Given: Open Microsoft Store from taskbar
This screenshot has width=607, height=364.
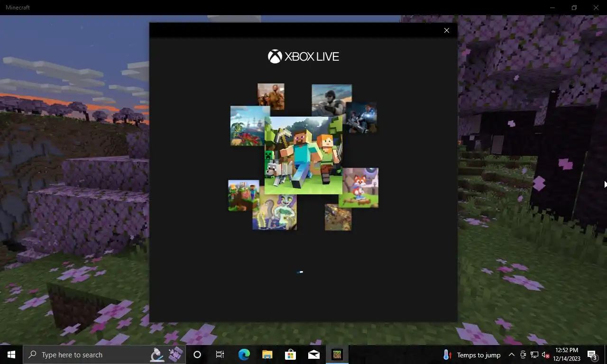Looking at the screenshot, I should [290, 355].
